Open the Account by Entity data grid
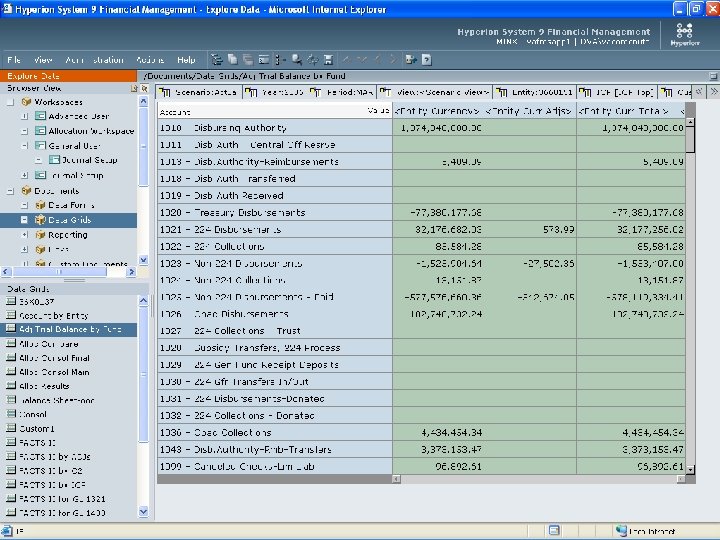 pyautogui.click(x=53, y=315)
